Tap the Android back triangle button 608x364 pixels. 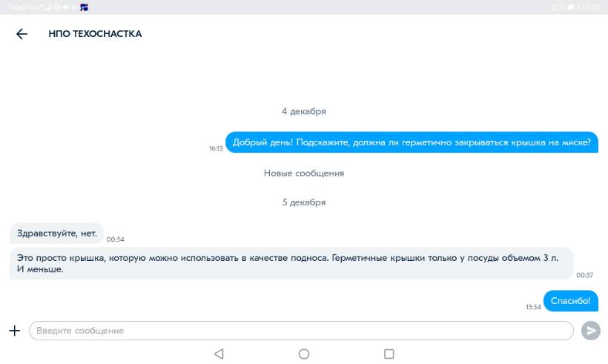219,354
